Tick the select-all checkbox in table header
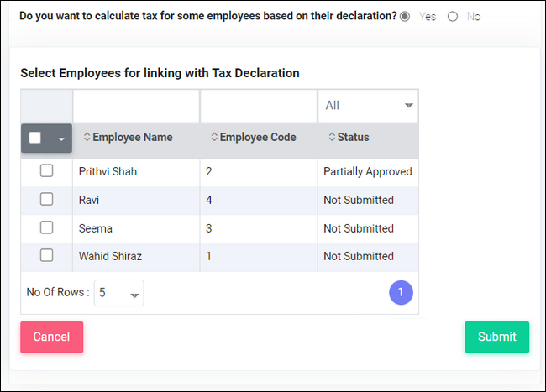The height and width of the screenshot is (392, 546). coord(35,138)
